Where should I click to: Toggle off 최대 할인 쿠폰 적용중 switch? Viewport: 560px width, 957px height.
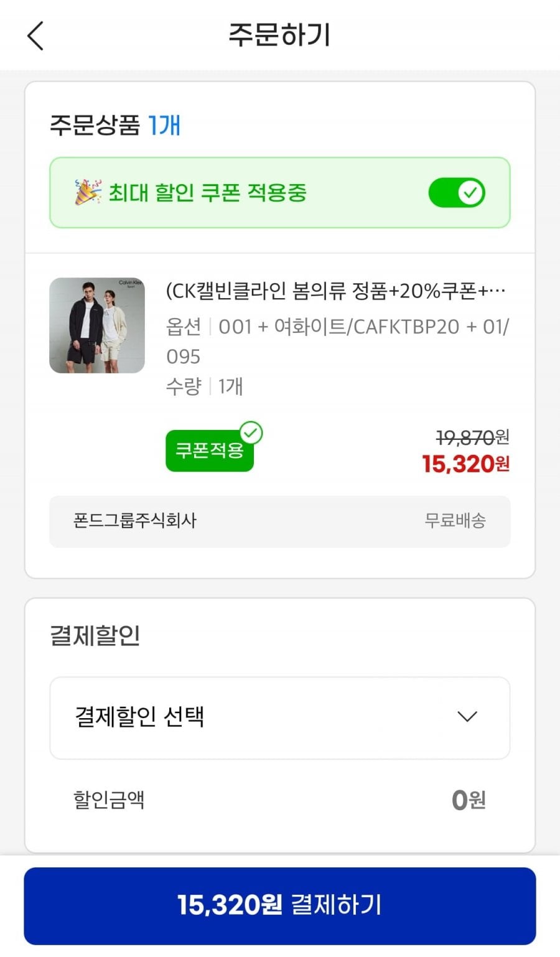pos(457,193)
